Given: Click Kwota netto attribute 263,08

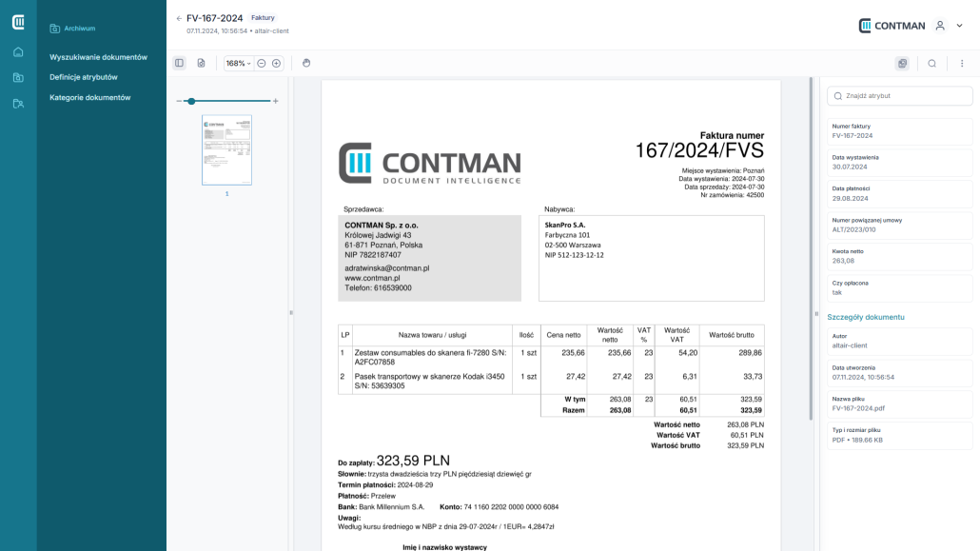Looking at the screenshot, I should coord(899,256).
